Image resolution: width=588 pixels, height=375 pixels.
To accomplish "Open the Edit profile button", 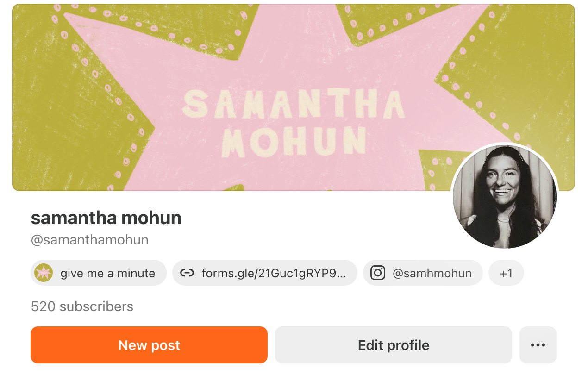I will (394, 345).
